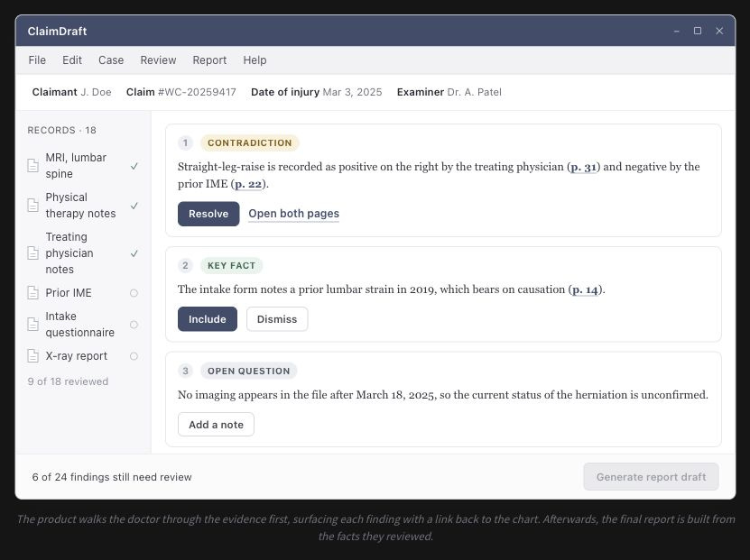Click the X-ray report document icon
The width and height of the screenshot is (750, 560).
33,356
